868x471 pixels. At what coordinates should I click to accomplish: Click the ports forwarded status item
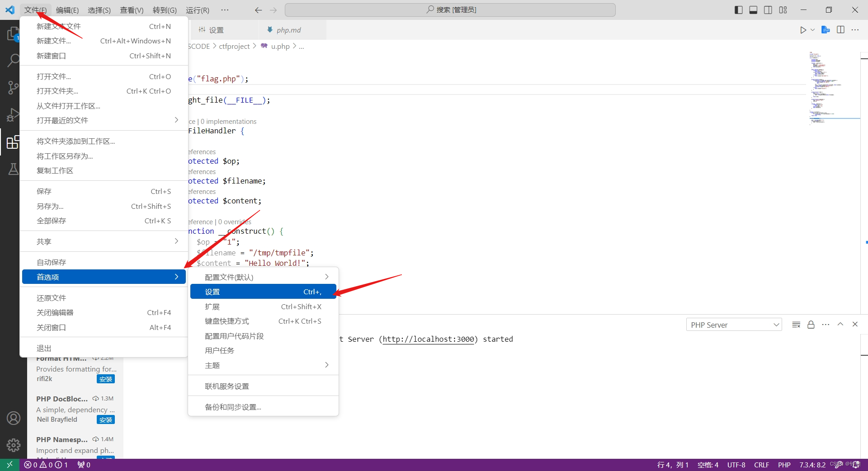tap(84, 465)
